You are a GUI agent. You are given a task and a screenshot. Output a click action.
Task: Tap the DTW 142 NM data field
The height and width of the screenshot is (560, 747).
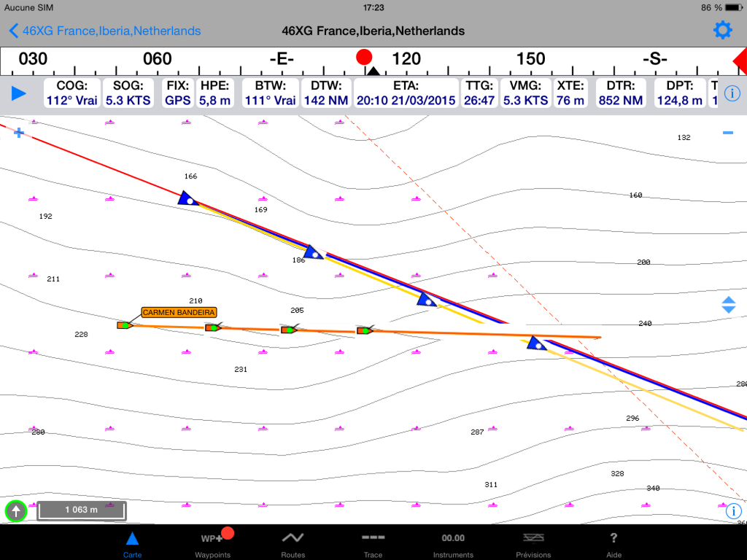coord(326,93)
